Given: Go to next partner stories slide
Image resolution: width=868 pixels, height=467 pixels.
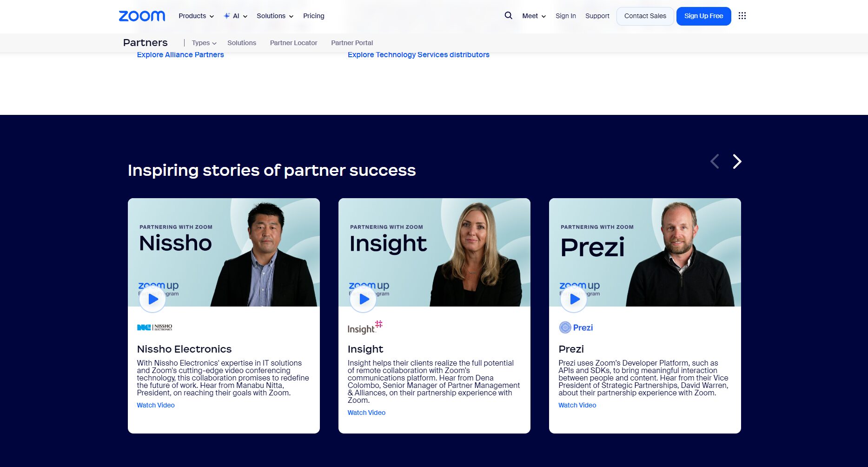Looking at the screenshot, I should [737, 161].
